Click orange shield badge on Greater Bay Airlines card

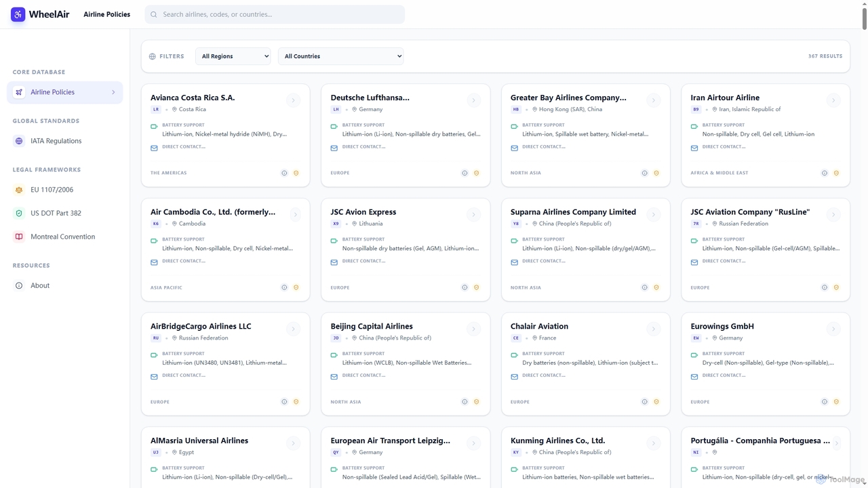click(656, 173)
